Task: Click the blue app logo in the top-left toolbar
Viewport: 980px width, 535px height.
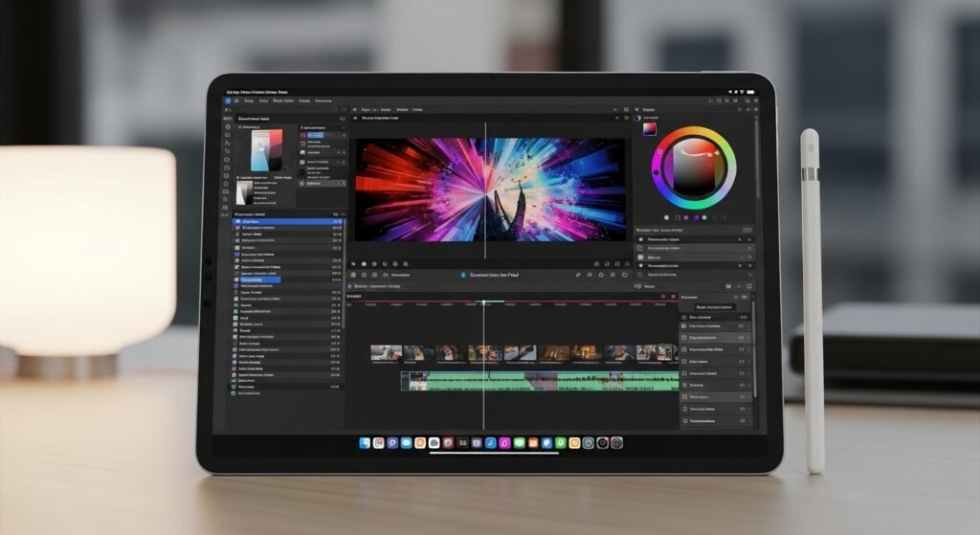Action: pos(229,100)
